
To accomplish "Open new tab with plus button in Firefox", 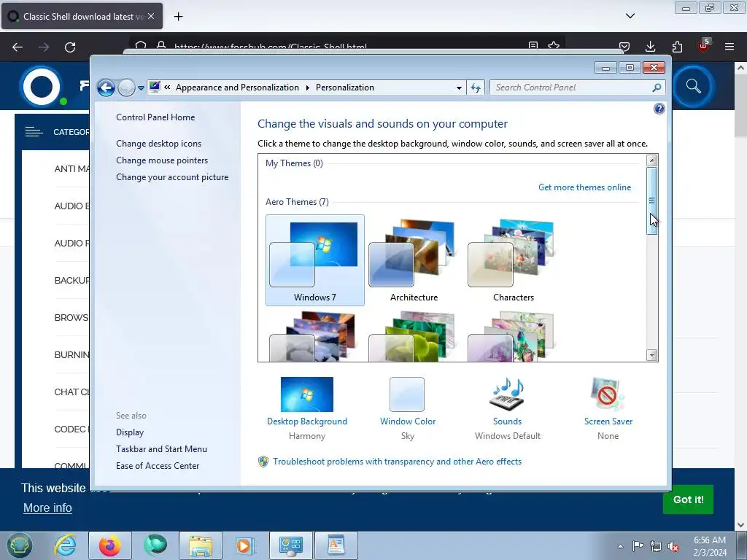I will tap(178, 17).
